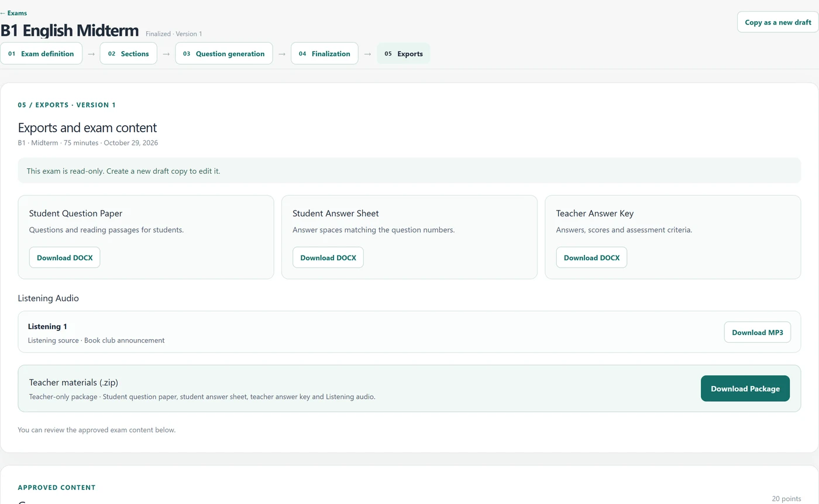Click the 'Listening Audio' section heading
The width and height of the screenshot is (819, 504).
[x=49, y=298]
